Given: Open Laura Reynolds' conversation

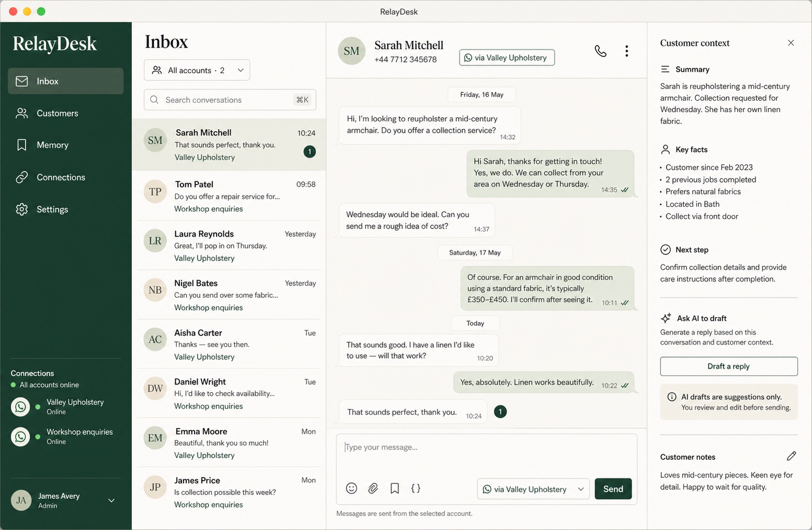Looking at the screenshot, I should pyautogui.click(x=229, y=245).
